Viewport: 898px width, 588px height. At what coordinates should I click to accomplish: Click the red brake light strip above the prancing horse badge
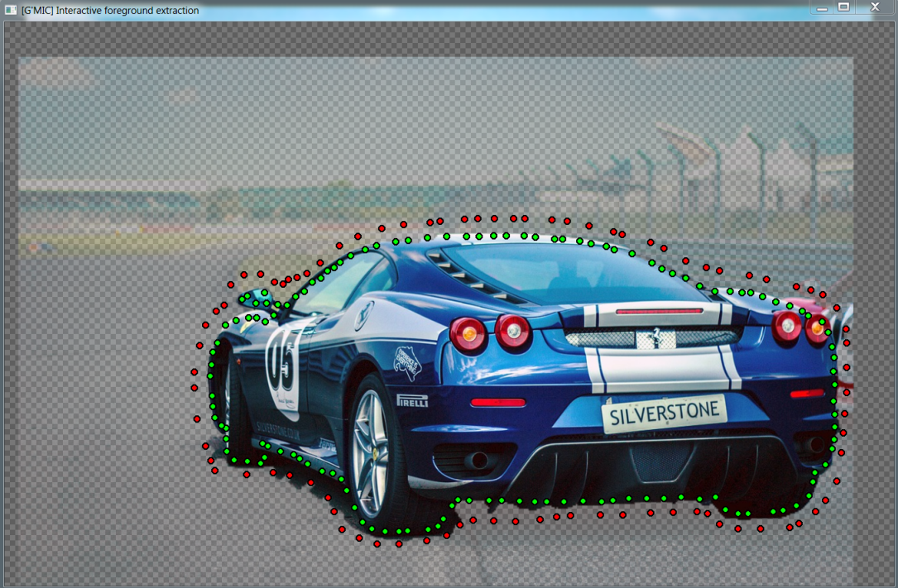[659, 311]
